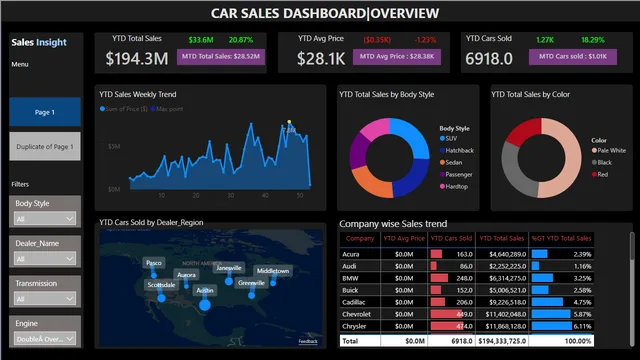Screen dimensions: 640x360
Task: Sort by YTD Avg Price column header
Action: pos(404,238)
